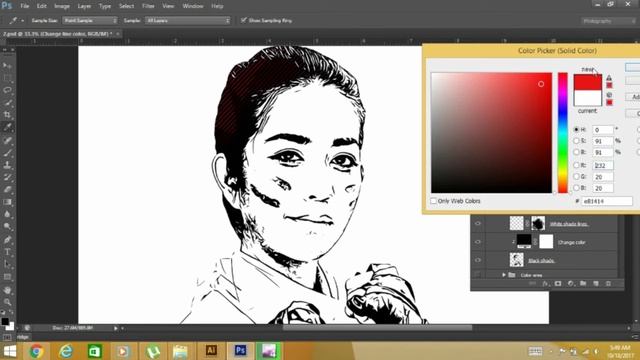This screenshot has width=640, height=360.
Task: Click the new group folder icon
Action: click(x=583, y=283)
